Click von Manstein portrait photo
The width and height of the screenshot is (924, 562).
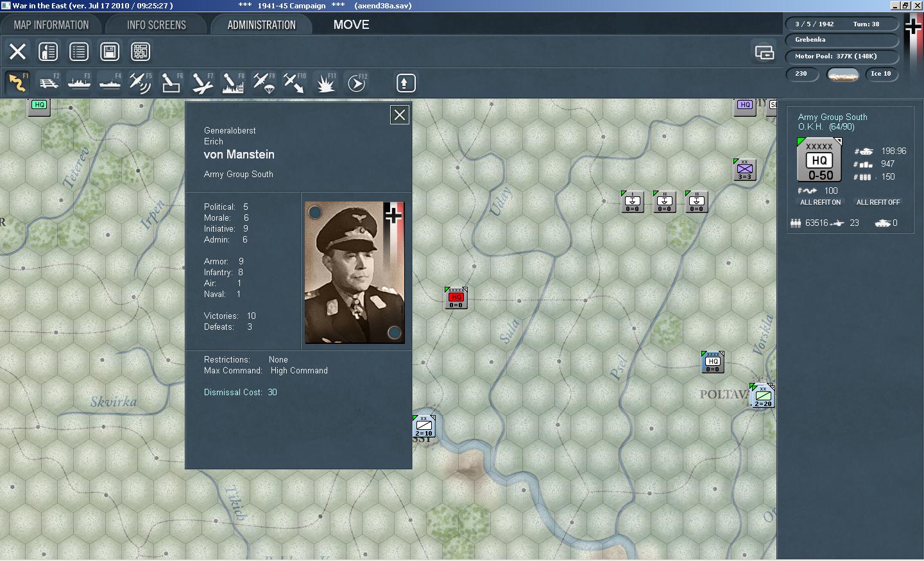[x=355, y=273]
